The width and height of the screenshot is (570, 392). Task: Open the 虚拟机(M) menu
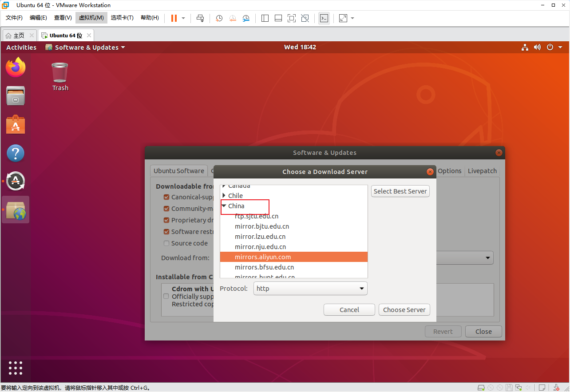[91, 18]
